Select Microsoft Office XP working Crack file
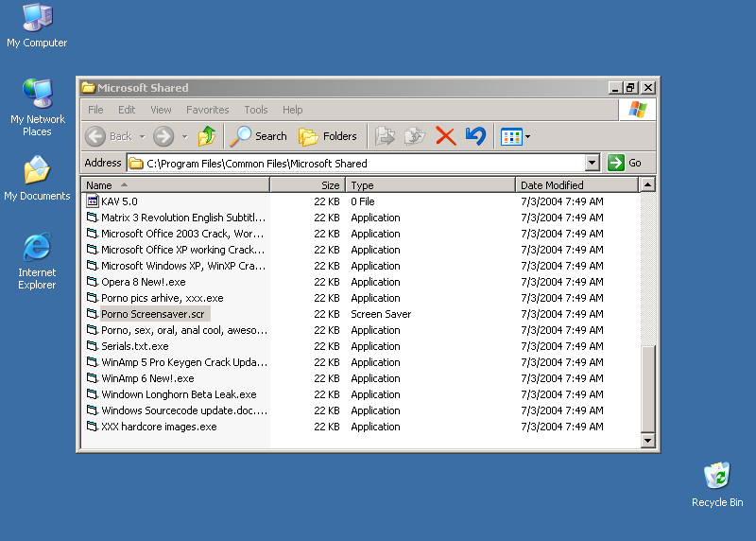Screen dimensions: 756x541 point(182,250)
